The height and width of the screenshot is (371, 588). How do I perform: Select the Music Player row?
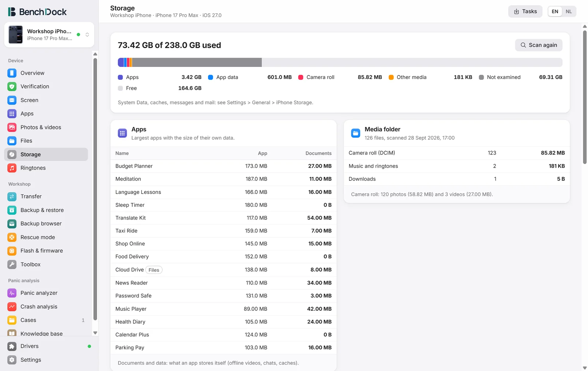[x=223, y=309]
